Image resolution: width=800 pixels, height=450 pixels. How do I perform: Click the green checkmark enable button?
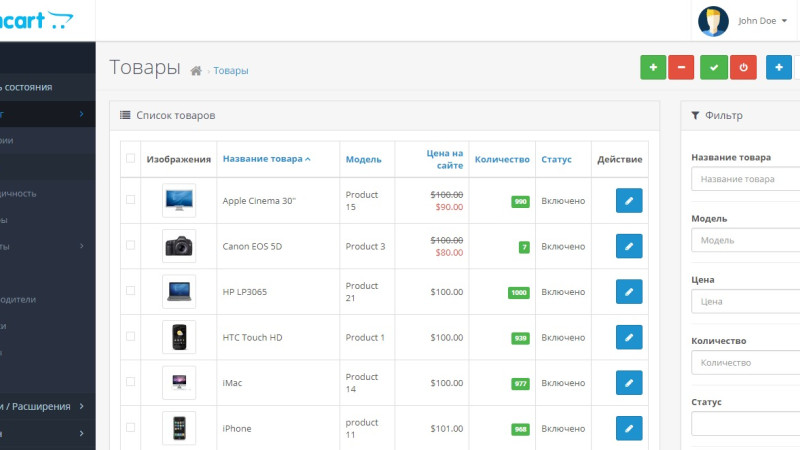(714, 67)
